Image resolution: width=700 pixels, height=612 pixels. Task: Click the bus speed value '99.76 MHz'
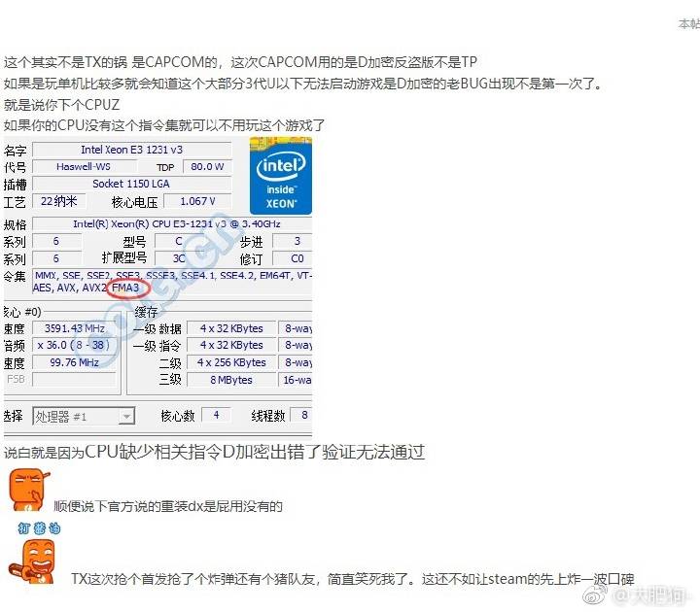tap(74, 362)
